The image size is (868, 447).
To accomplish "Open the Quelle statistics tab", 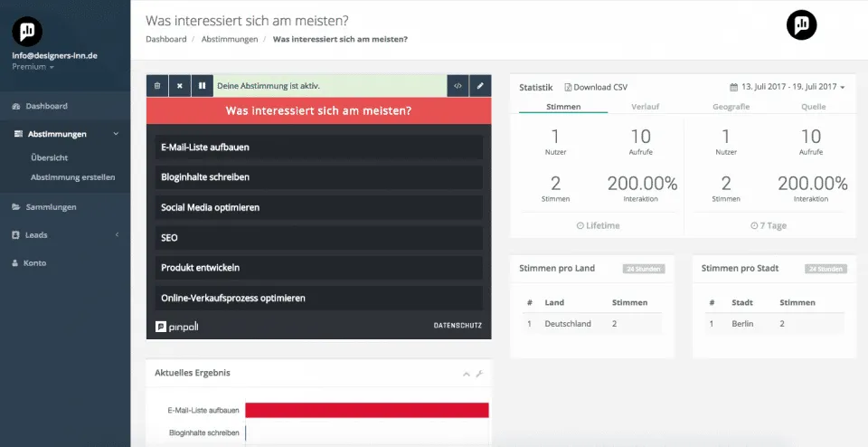I will [x=813, y=107].
